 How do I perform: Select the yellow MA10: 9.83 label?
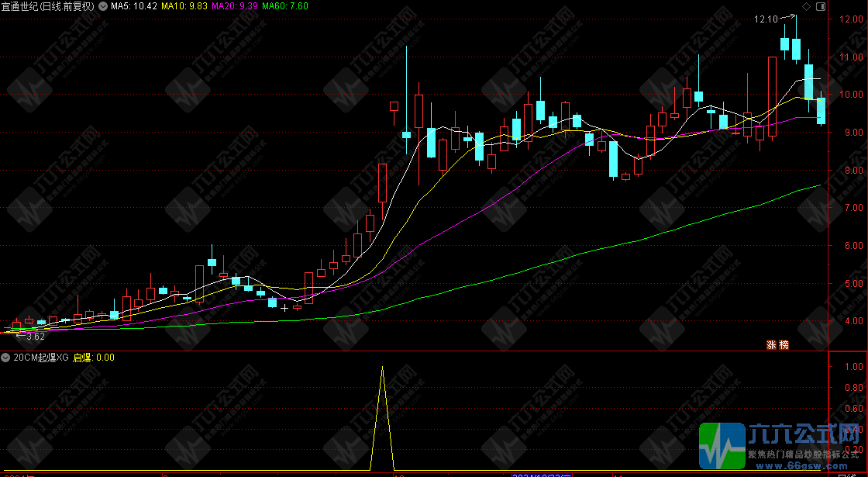click(x=185, y=6)
